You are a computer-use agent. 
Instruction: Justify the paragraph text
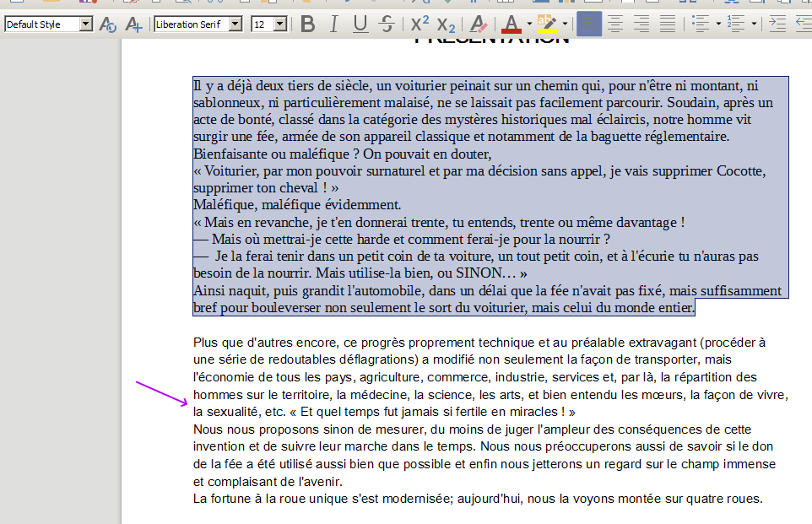click(668, 24)
